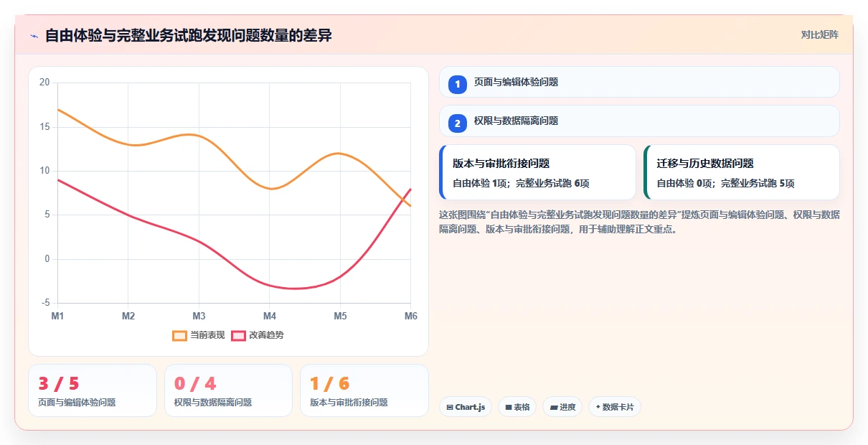Click the 表格 tag chip

[517, 407]
